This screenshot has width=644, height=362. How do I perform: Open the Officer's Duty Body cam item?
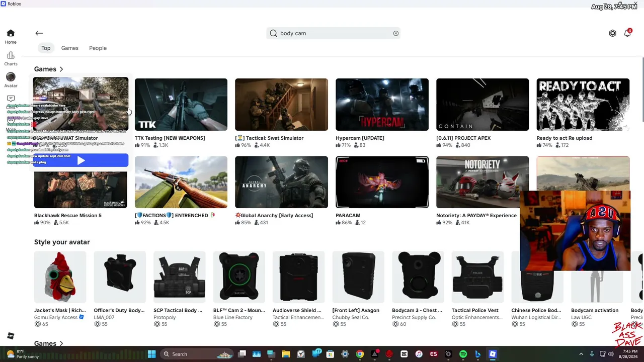pos(120,277)
